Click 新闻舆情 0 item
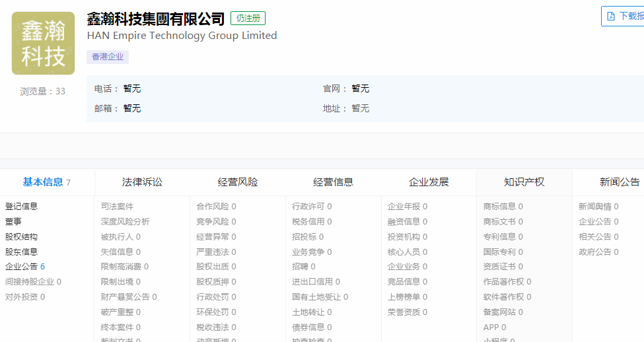 (599, 207)
